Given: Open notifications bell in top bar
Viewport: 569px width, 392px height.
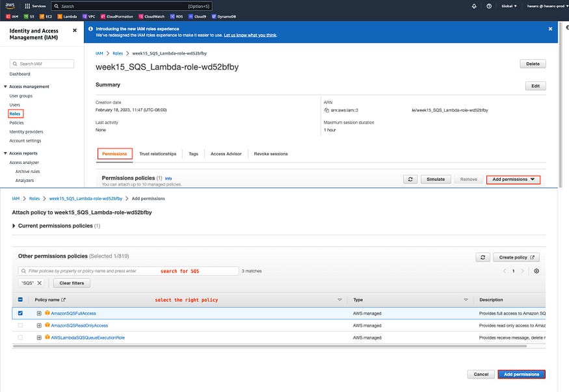Looking at the screenshot, I should click(474, 6).
